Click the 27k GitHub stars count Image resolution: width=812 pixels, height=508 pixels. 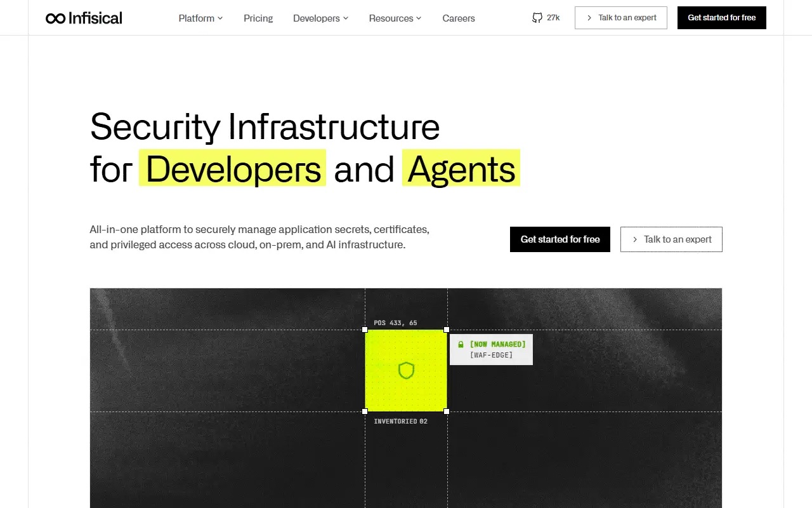(553, 18)
